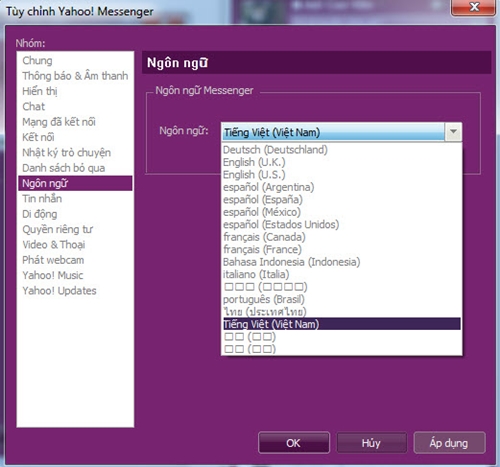Select español (Estados Unidos) entry
This screenshot has width=500, height=467.
coord(341,224)
